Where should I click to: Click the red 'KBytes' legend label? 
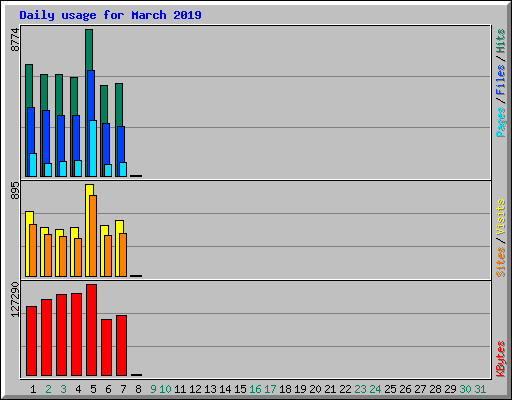pyautogui.click(x=501, y=359)
